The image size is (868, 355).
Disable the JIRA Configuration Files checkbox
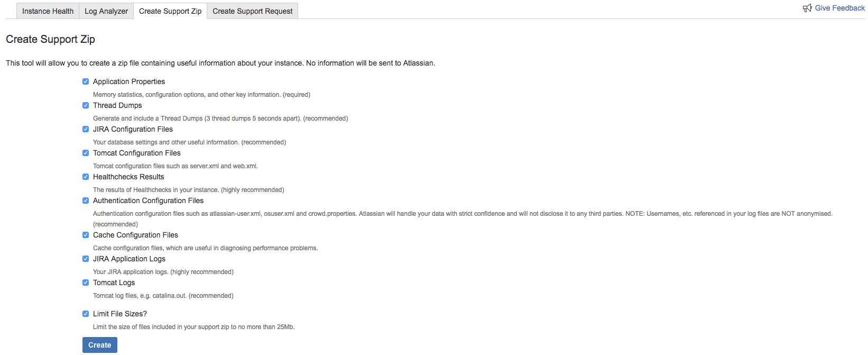click(x=86, y=129)
